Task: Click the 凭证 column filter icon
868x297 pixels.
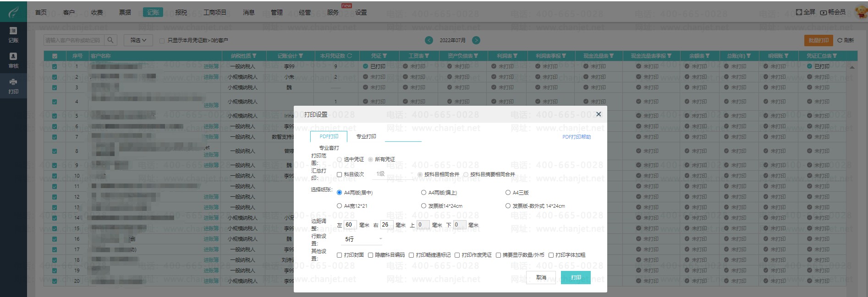Action: click(x=385, y=56)
